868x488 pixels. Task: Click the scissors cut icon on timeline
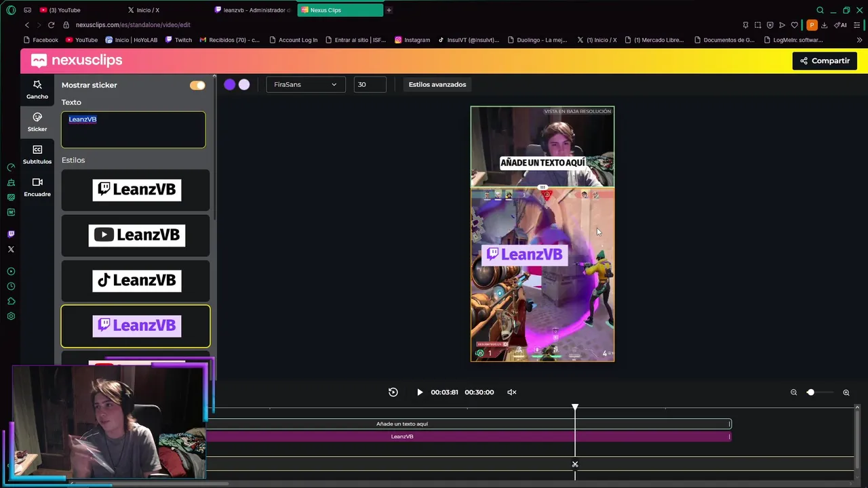pos(575,464)
